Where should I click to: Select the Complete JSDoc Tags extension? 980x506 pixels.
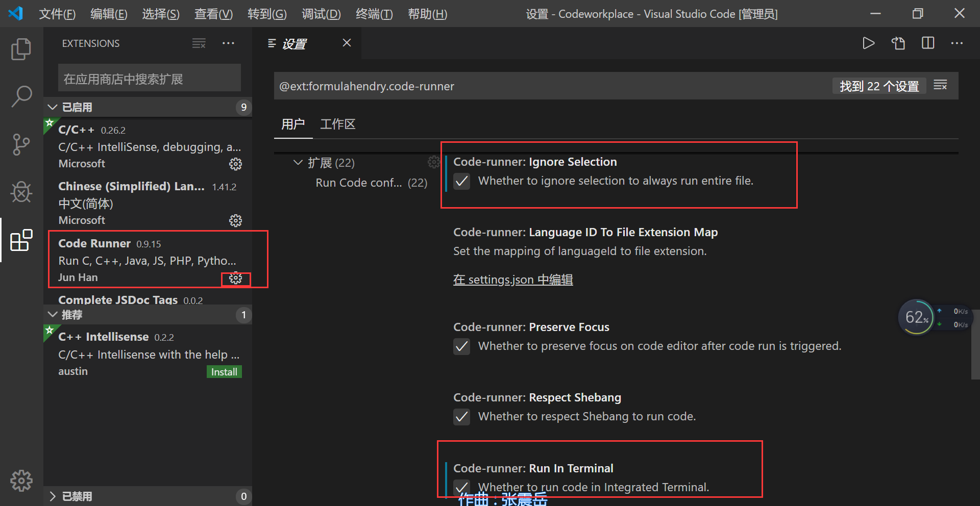pos(148,298)
